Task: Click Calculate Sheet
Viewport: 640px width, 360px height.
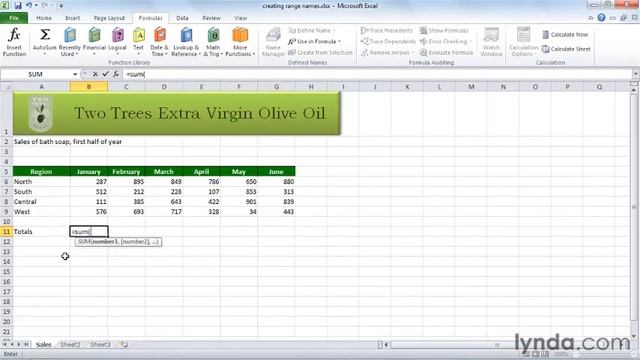Action: (x=566, y=49)
